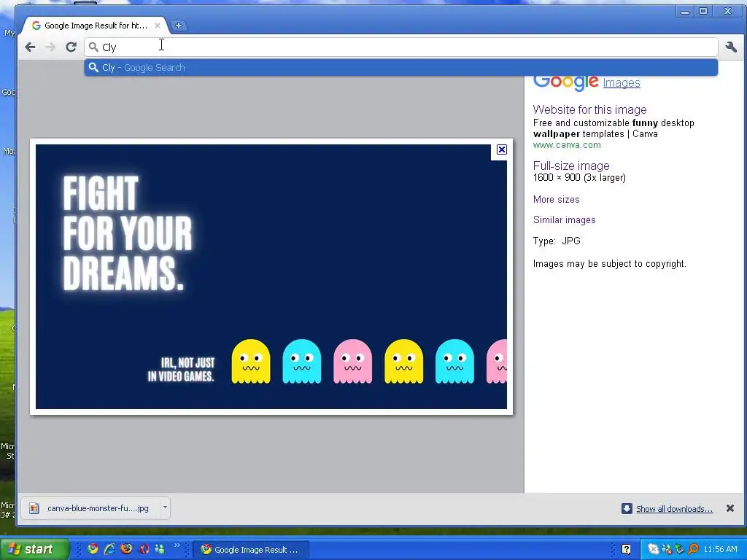Choose the 'Cly - Google Search' suggestion
Viewport: 747px width, 560px height.
coord(401,68)
